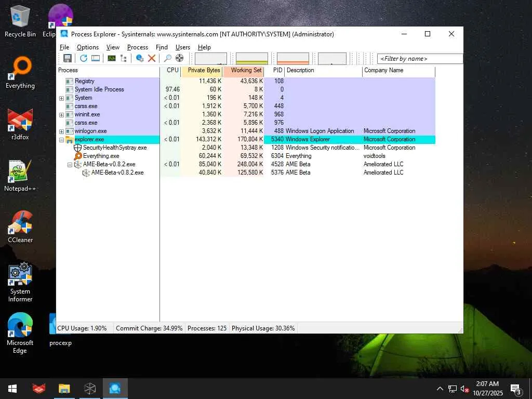
Task: Show hidden system tray icons chevron
Action: 440,389
